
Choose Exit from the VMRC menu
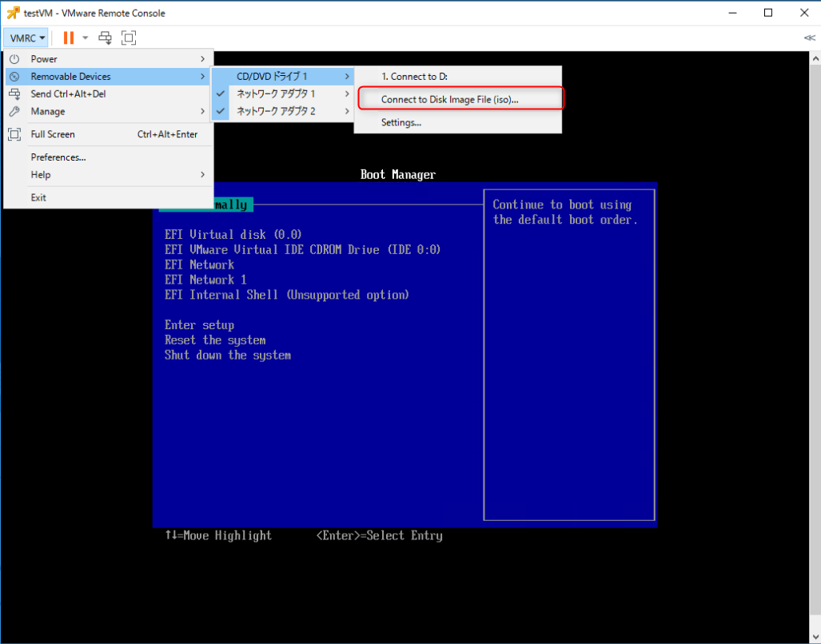point(109,197)
